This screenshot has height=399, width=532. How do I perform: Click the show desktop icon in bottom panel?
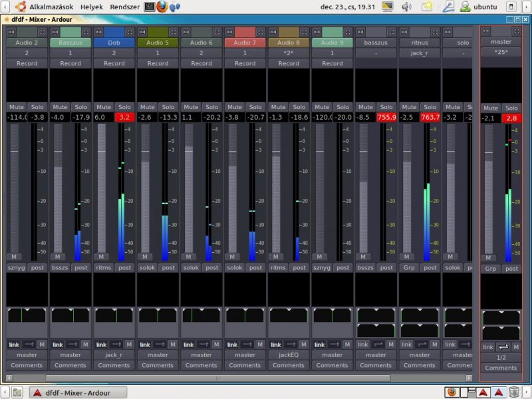pyautogui.click(x=17, y=392)
